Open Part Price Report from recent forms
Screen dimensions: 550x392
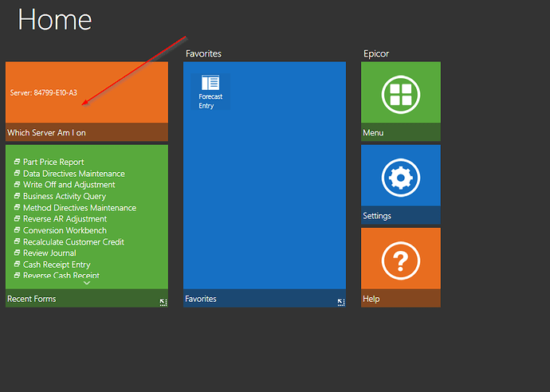[53, 162]
